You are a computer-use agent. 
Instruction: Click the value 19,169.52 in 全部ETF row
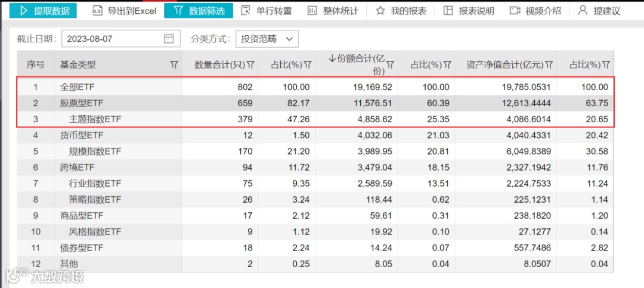coord(373,87)
